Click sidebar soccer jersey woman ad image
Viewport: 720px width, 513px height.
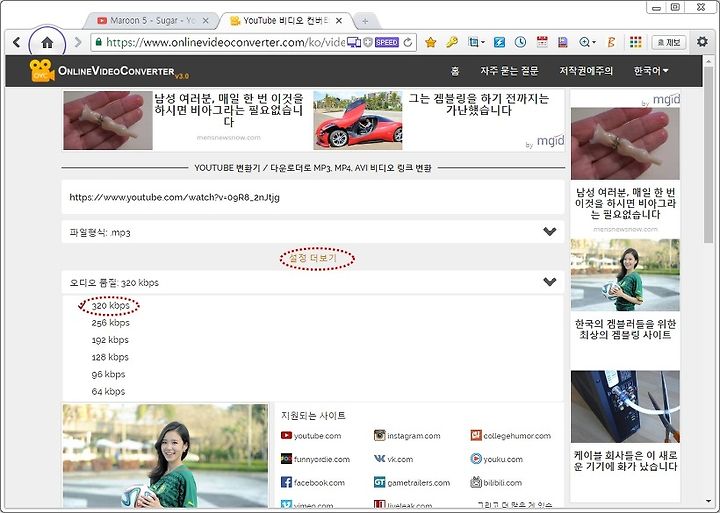[x=625, y=275]
